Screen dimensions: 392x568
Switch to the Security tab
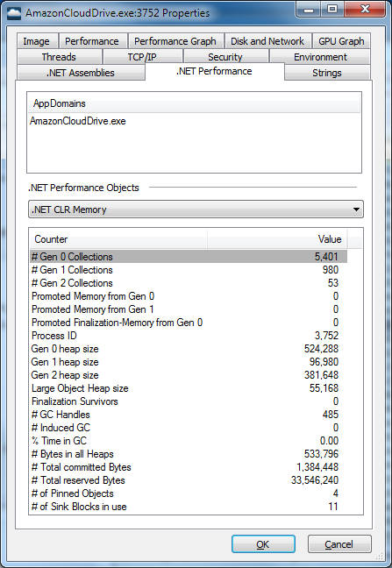click(225, 57)
